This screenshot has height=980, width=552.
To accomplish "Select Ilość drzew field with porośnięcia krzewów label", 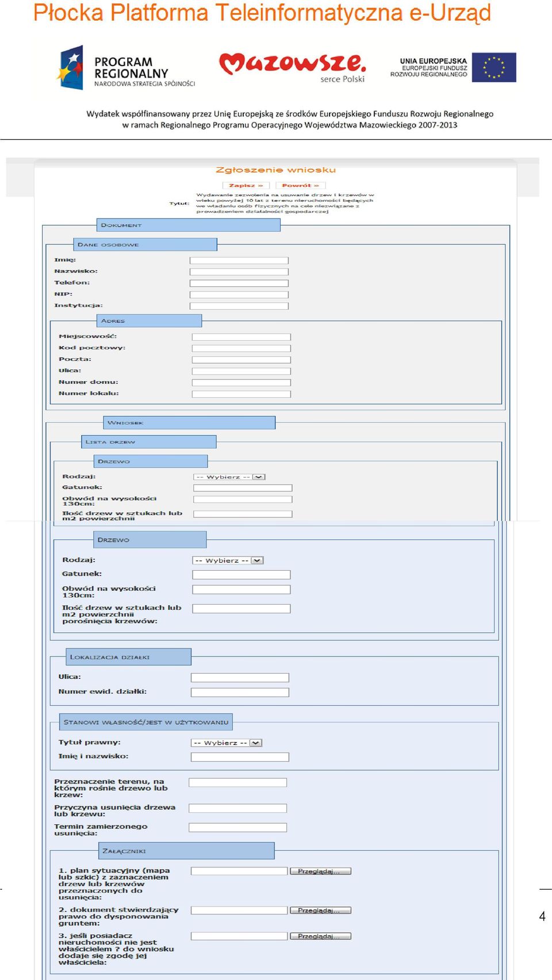I will (241, 609).
